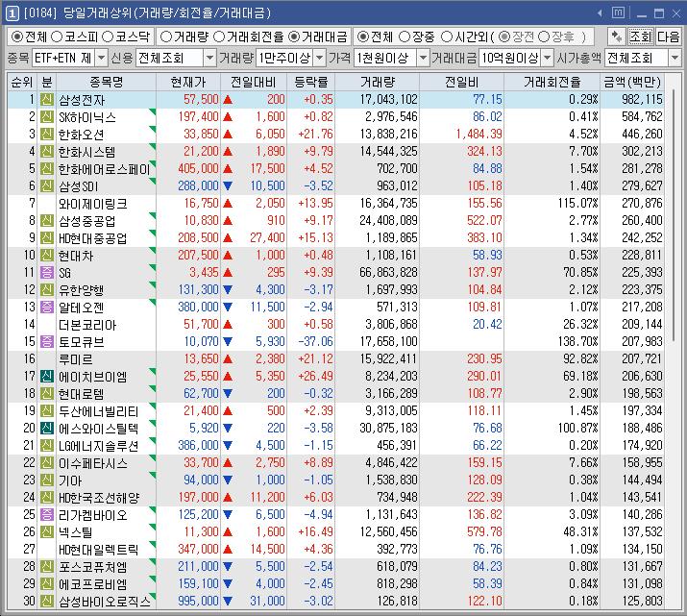The width and height of the screenshot is (687, 616).
Task: Select the 시간외 radio button
Action: tap(447, 37)
